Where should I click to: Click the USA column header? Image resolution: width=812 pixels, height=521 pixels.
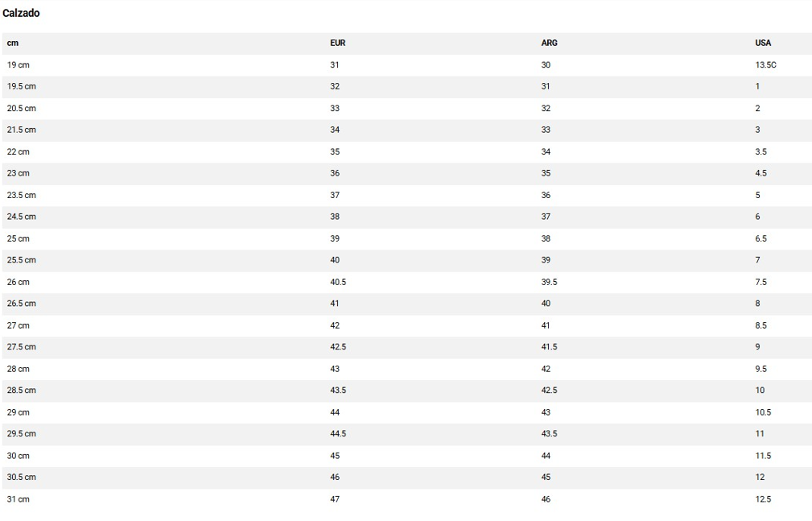pyautogui.click(x=763, y=43)
